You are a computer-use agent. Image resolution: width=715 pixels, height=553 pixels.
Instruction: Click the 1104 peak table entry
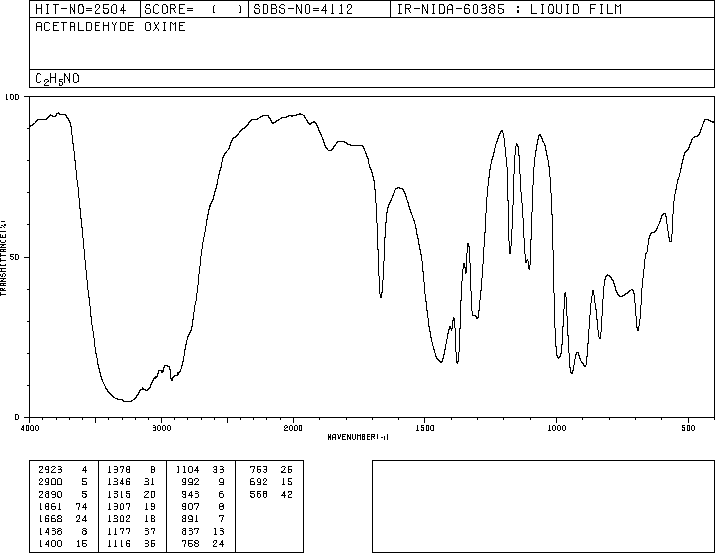pyautogui.click(x=187, y=469)
